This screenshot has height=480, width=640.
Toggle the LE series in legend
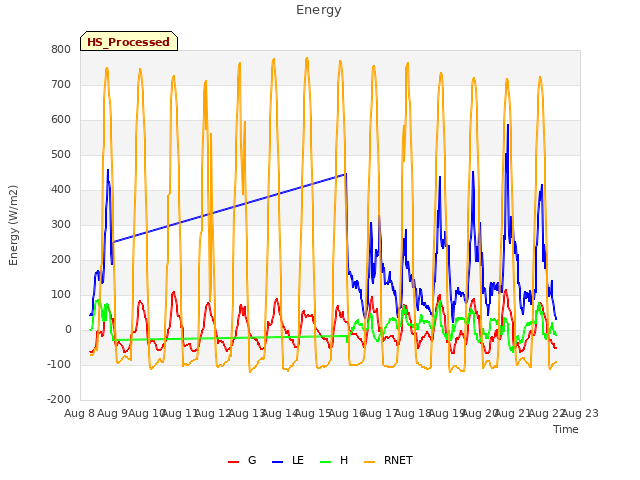(x=288, y=460)
